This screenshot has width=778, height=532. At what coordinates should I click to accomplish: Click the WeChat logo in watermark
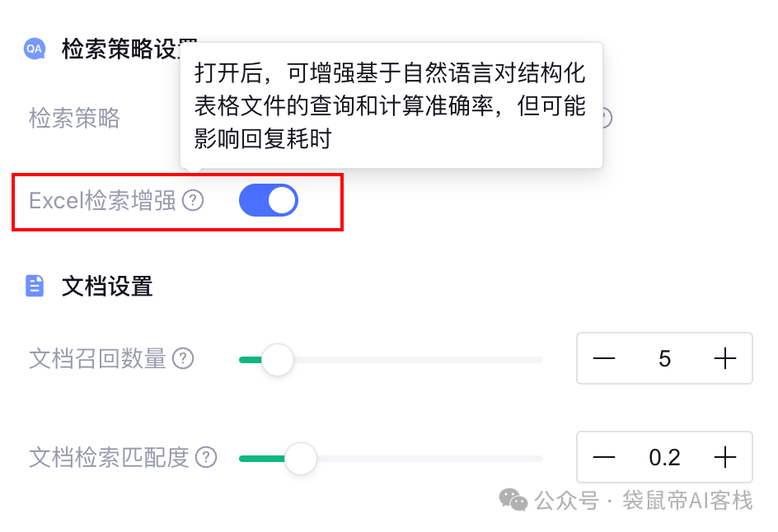513,499
